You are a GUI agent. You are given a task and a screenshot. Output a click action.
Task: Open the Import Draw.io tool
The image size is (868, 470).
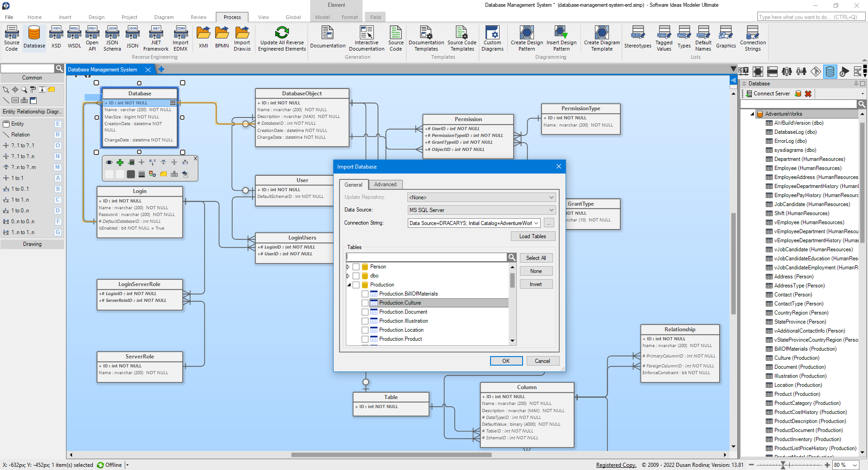click(242, 38)
